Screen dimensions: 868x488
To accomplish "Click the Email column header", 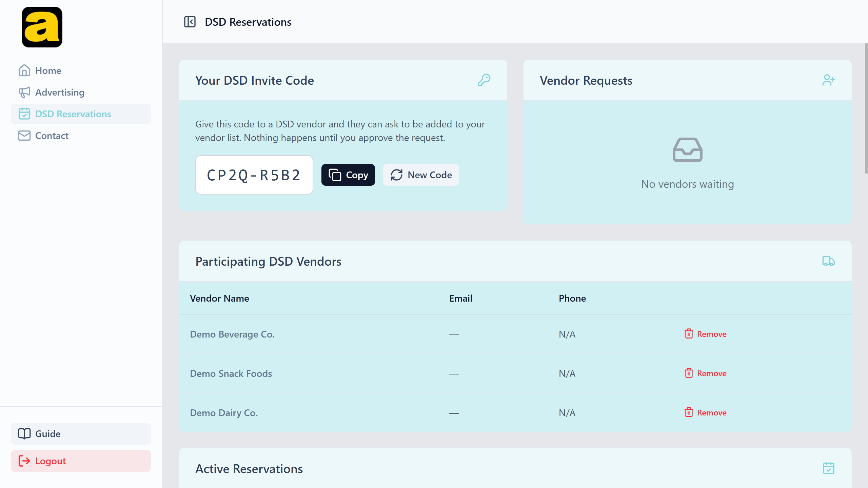I will click(461, 298).
